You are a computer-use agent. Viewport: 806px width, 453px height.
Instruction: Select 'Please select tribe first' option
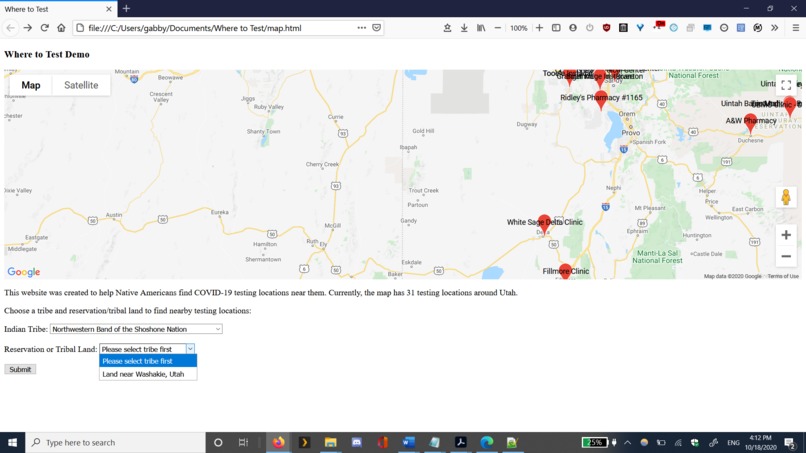coord(148,361)
